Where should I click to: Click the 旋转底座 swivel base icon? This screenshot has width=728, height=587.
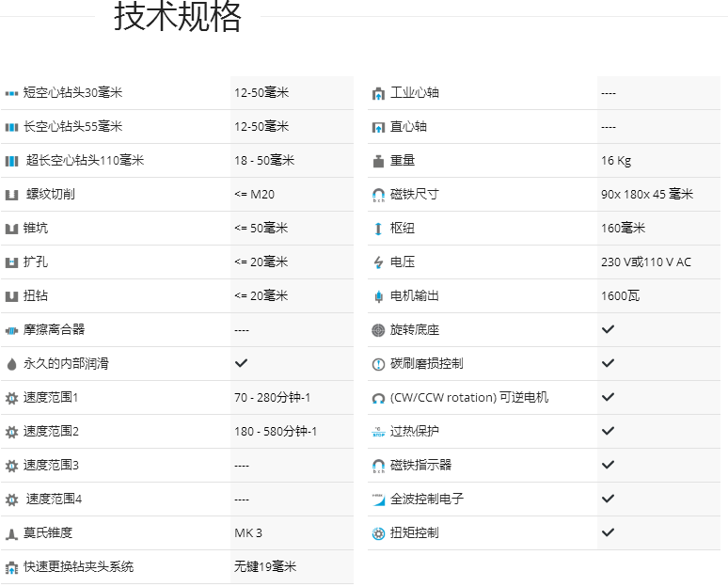[378, 330]
